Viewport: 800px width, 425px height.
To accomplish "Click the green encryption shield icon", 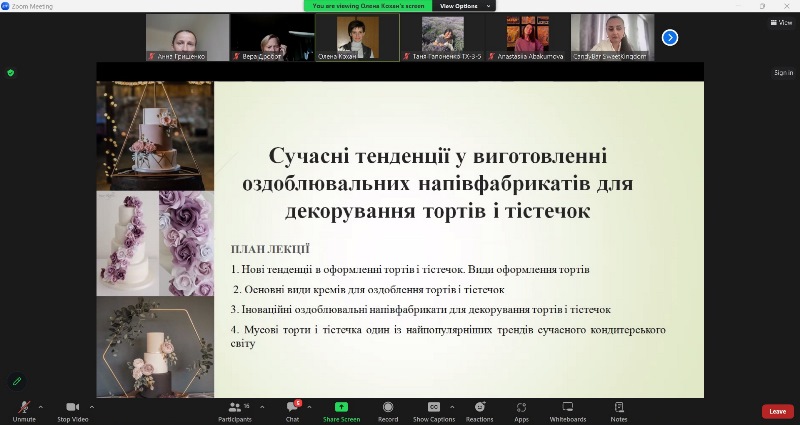I will click(x=11, y=73).
